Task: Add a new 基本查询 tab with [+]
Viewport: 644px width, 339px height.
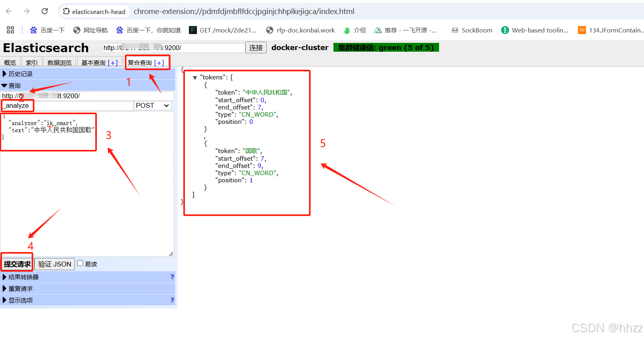Action: click(x=113, y=63)
